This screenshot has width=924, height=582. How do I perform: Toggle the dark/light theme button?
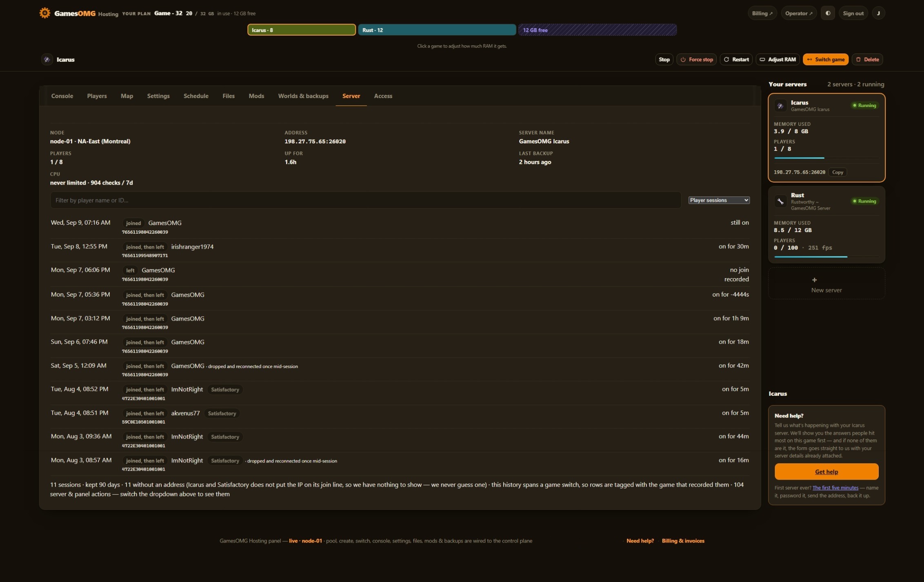[x=828, y=13]
